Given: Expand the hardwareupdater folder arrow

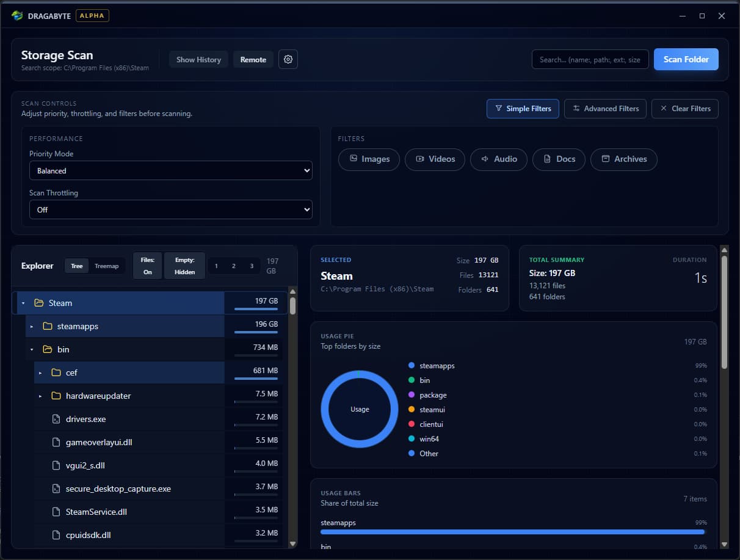Looking at the screenshot, I should [40, 396].
